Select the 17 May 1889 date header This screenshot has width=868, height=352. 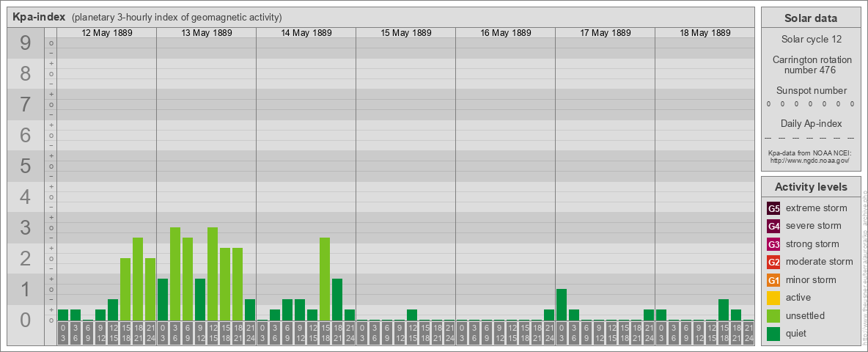(605, 33)
